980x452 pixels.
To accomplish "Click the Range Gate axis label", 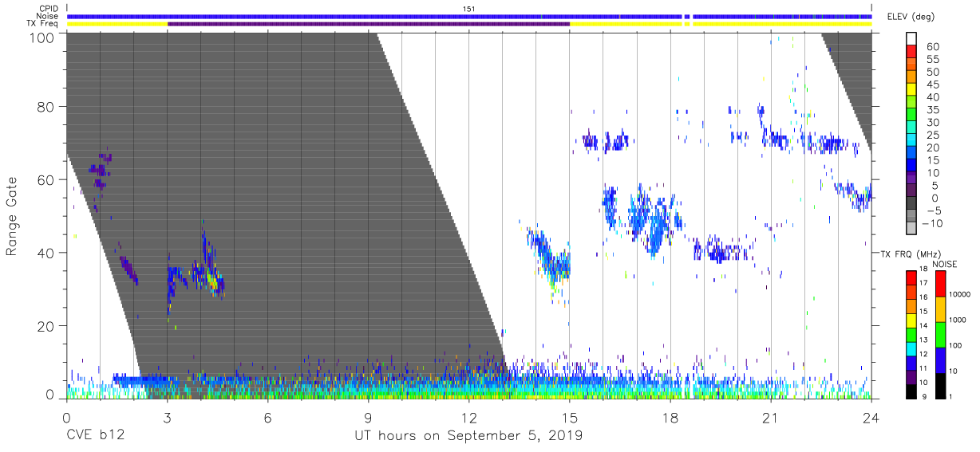I will [12, 216].
